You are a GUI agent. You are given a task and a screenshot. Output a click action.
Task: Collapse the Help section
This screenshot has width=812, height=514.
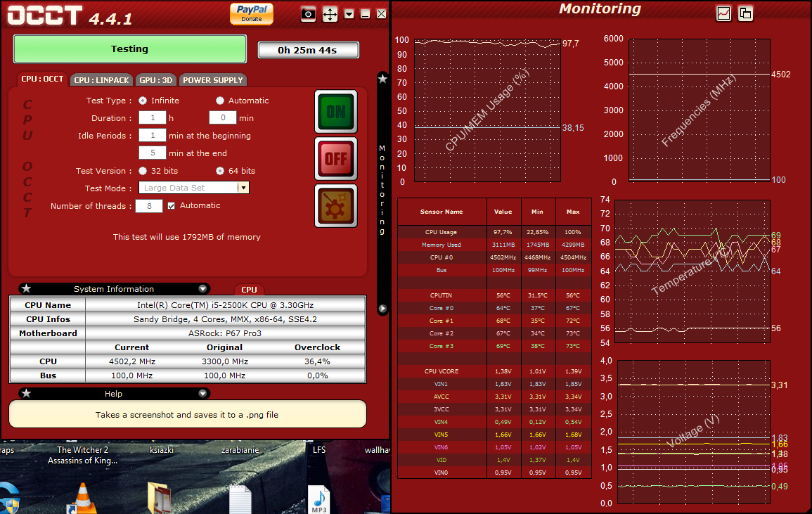point(202,393)
